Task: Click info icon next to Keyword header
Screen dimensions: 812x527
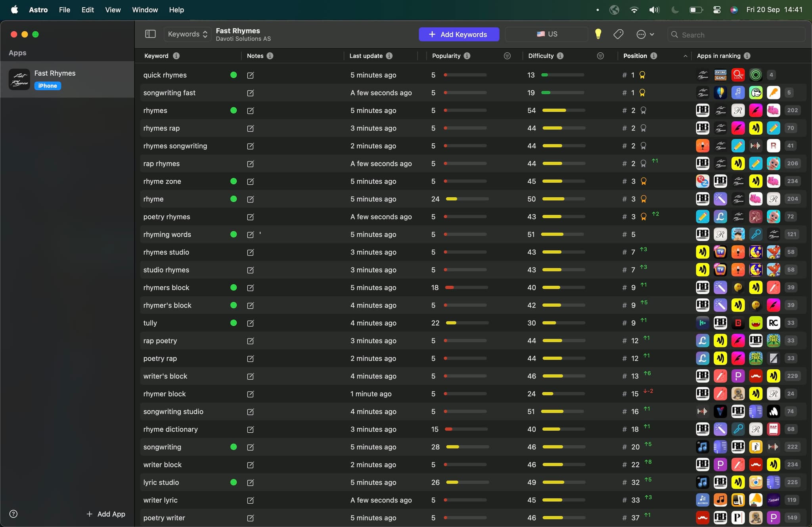Action: coord(176,56)
